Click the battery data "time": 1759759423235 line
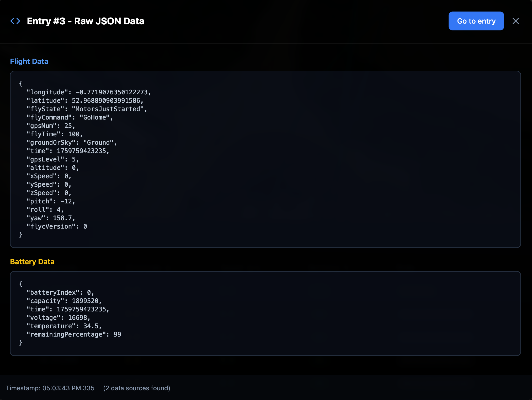 point(68,309)
